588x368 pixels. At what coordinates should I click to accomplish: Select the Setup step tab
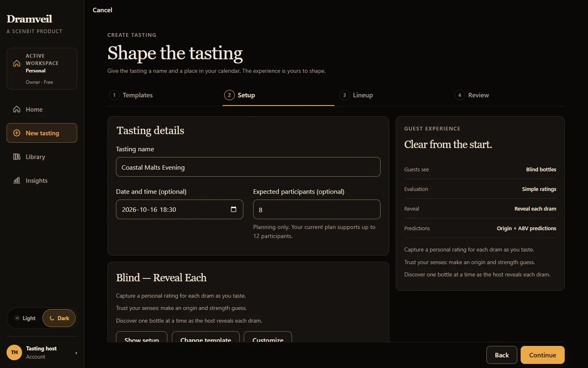pos(278,95)
